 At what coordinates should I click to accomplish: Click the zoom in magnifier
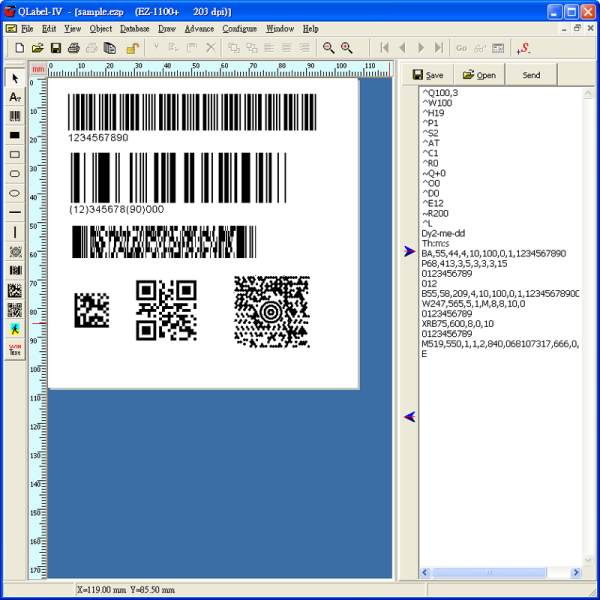coord(347,48)
